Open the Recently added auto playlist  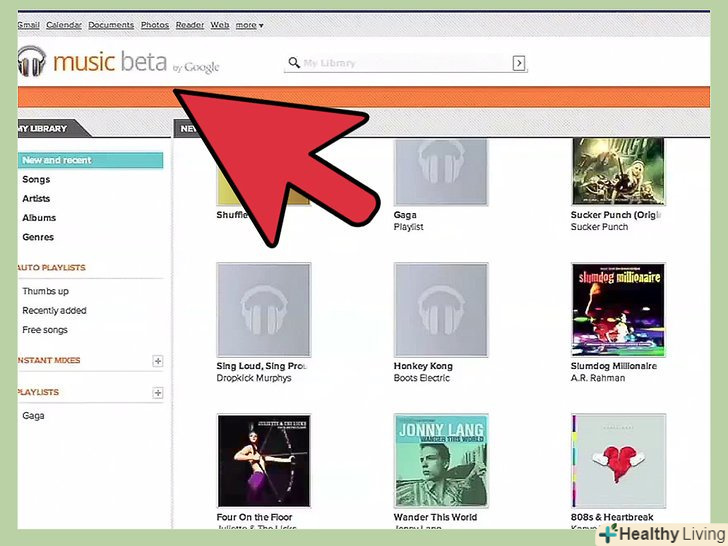click(x=54, y=311)
